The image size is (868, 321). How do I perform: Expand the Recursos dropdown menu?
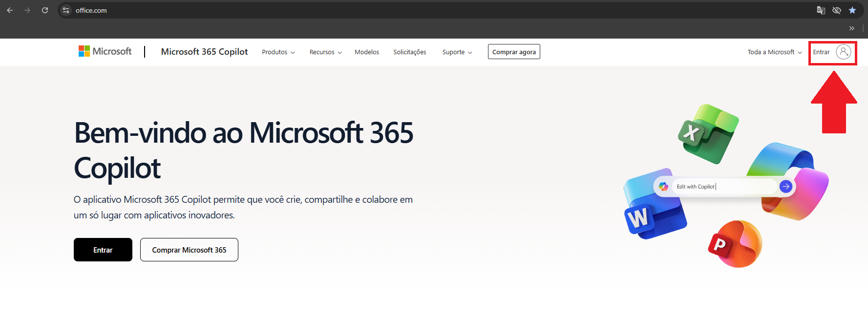click(x=325, y=52)
